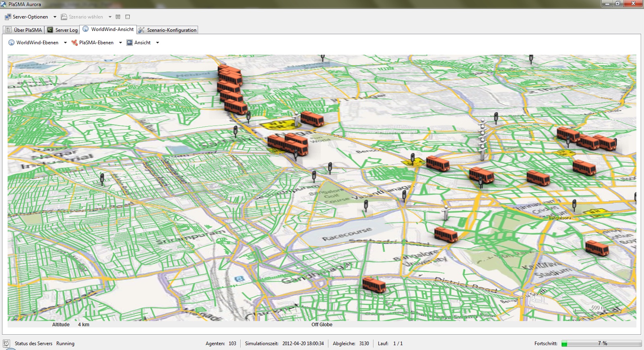Viewport: 644px width, 350px height.
Task: Click the Szenario wählen button
Action: [82, 17]
